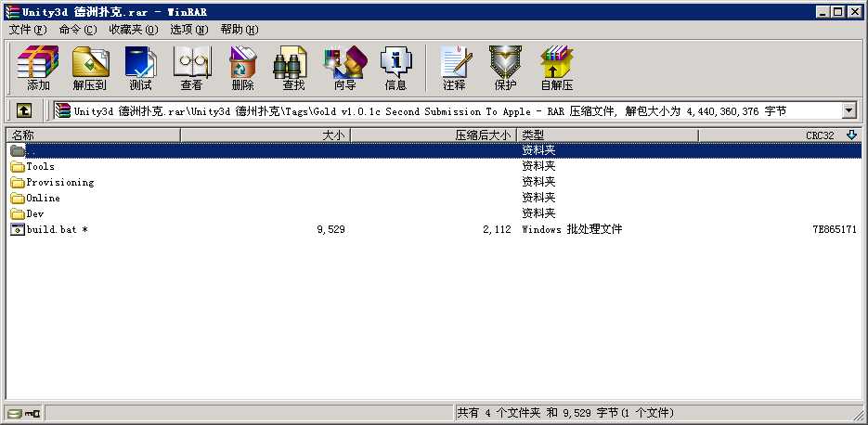This screenshot has height=425, width=868.
Task: Open the 选项(N) menu
Action: [x=188, y=30]
